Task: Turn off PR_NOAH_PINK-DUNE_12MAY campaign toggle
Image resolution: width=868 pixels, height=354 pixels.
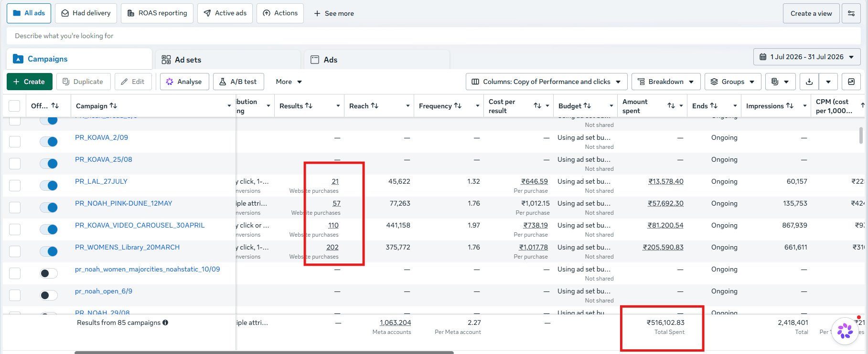Action: click(49, 208)
